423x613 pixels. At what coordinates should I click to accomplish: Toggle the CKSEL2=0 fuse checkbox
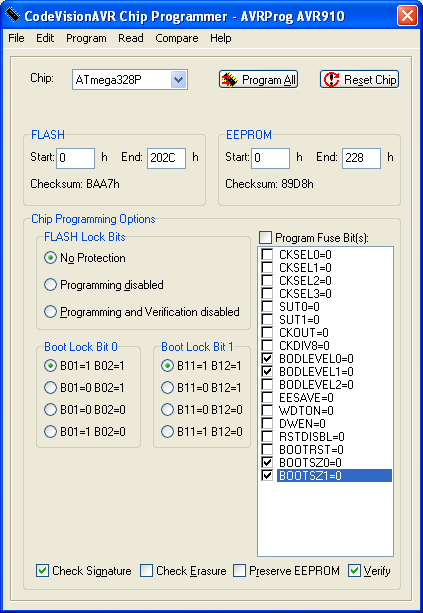pos(267,280)
